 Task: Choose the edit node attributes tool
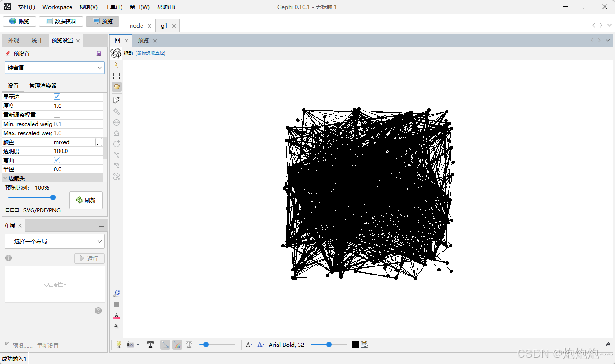[x=117, y=100]
